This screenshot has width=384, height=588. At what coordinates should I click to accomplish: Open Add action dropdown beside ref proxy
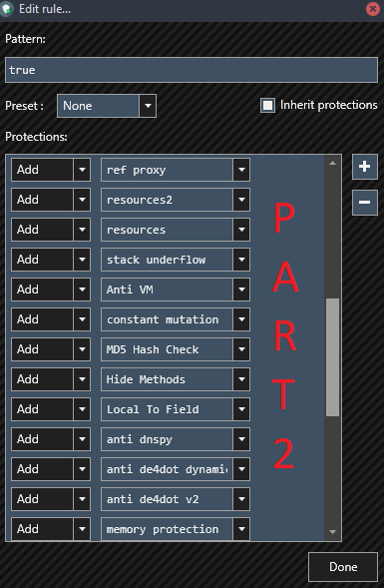tap(51, 170)
